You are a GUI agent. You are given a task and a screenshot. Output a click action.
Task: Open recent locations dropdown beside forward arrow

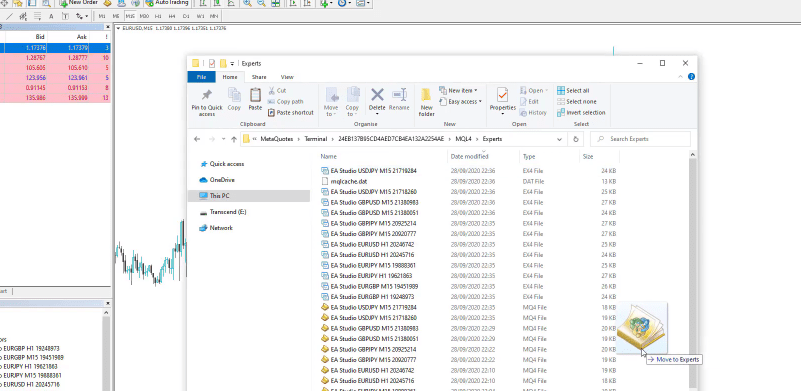[223, 139]
